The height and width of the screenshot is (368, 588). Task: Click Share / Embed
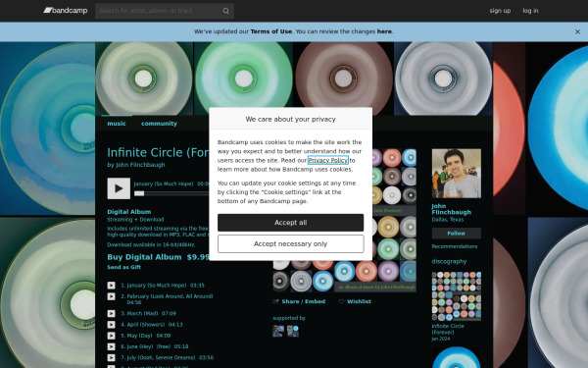coord(299,301)
